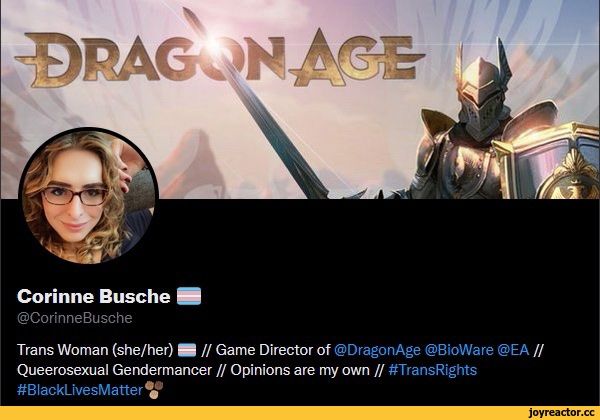Click the trans flag emoji after (she/her)
This screenshot has width=600, height=420.
[187, 350]
